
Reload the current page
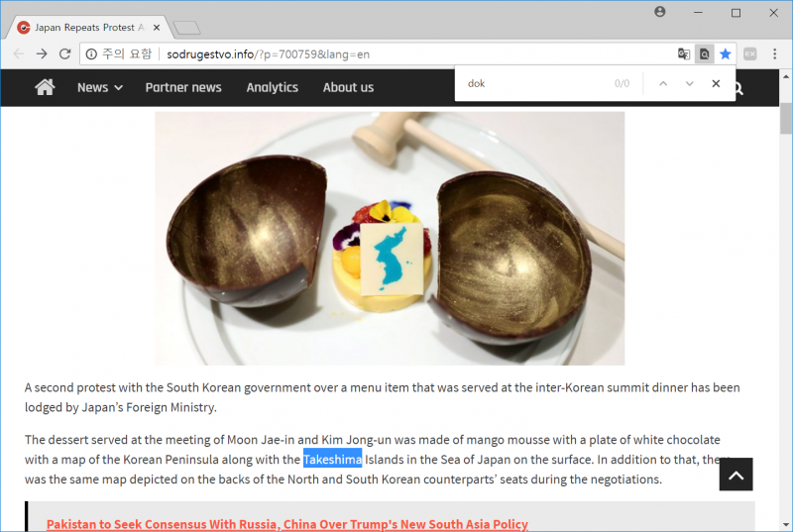pyautogui.click(x=64, y=53)
